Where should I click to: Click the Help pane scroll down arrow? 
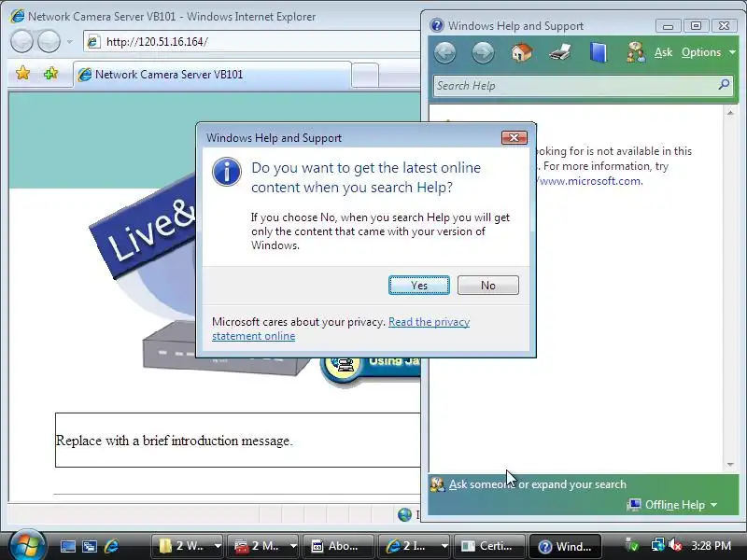click(x=730, y=464)
